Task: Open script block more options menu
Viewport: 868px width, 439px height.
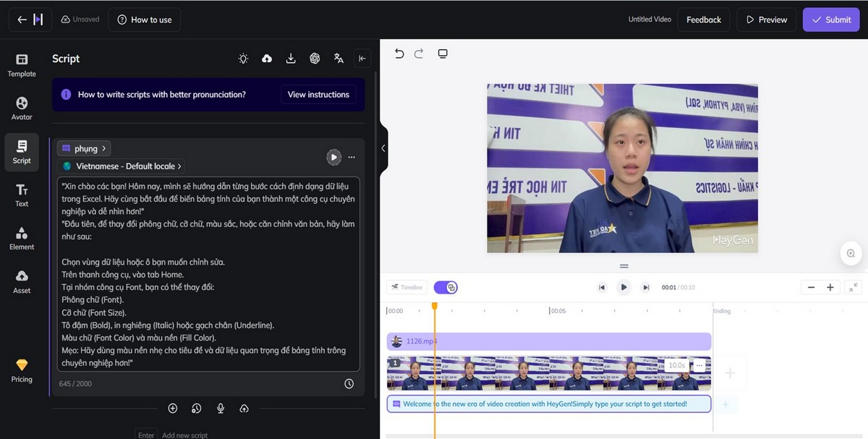Action: (352, 157)
